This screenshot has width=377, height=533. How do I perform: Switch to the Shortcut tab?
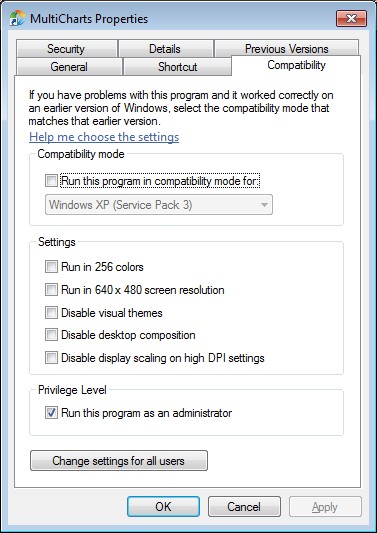tap(177, 67)
